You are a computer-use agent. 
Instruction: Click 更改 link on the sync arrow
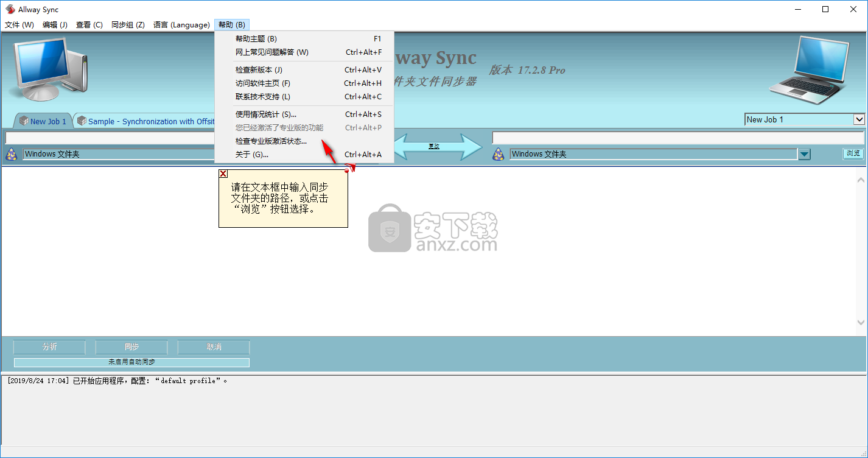pos(434,146)
